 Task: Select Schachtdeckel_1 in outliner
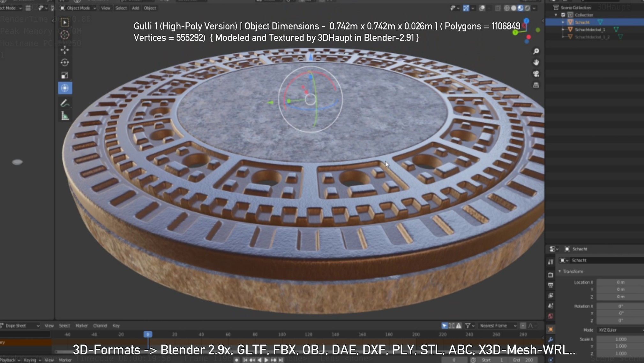click(x=590, y=29)
